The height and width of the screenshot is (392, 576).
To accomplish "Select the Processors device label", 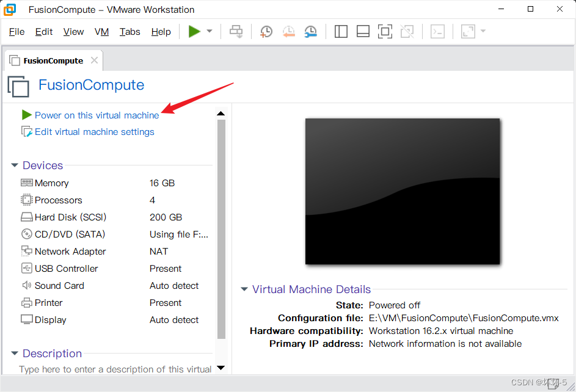I will 59,200.
